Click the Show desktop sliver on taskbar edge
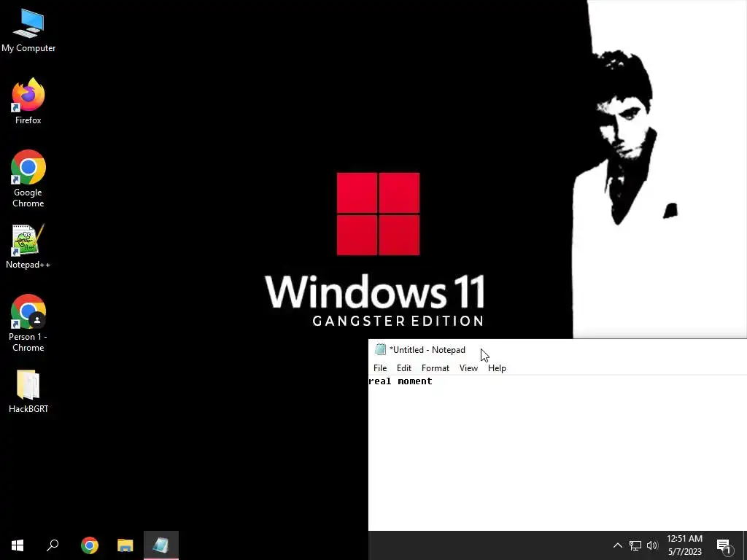Screen dimensions: 747x560 745,545
